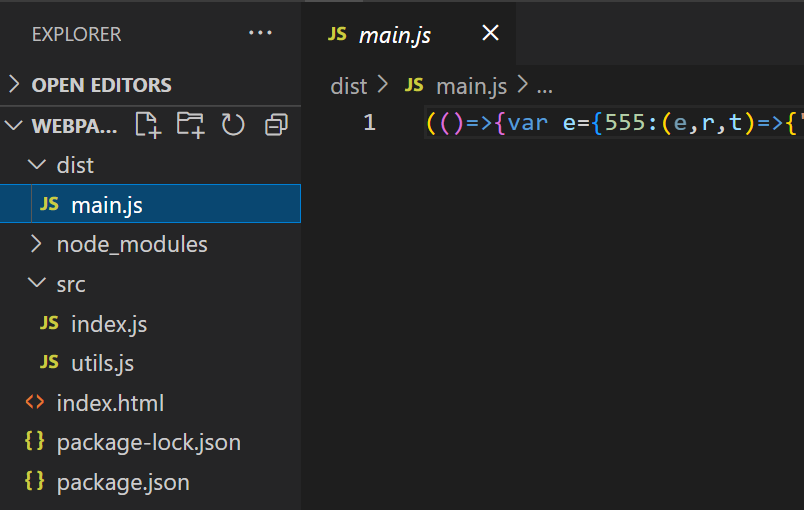
Task: Refresh the Explorer file tree
Action: click(x=233, y=125)
